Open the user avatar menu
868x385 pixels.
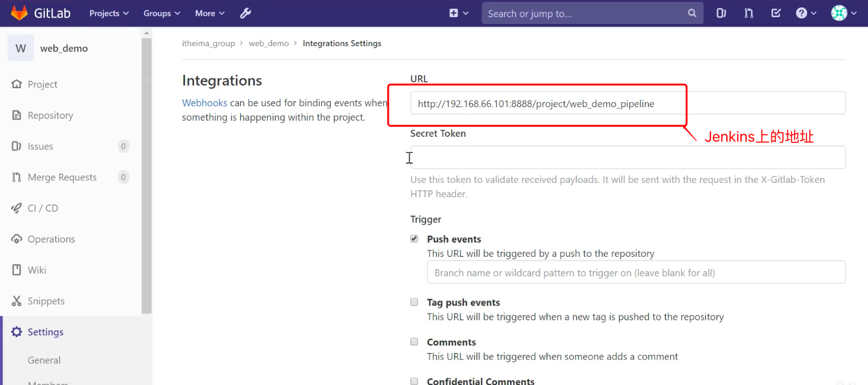(x=843, y=13)
